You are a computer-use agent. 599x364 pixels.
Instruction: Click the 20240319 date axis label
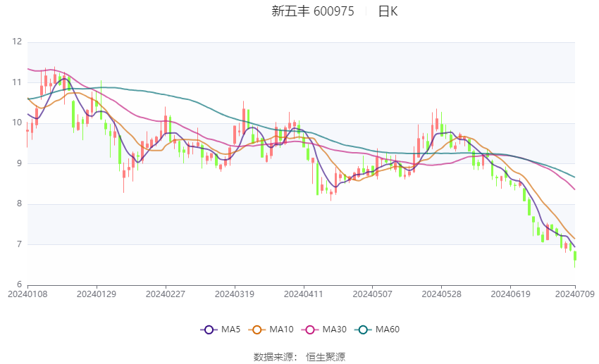coord(234,294)
